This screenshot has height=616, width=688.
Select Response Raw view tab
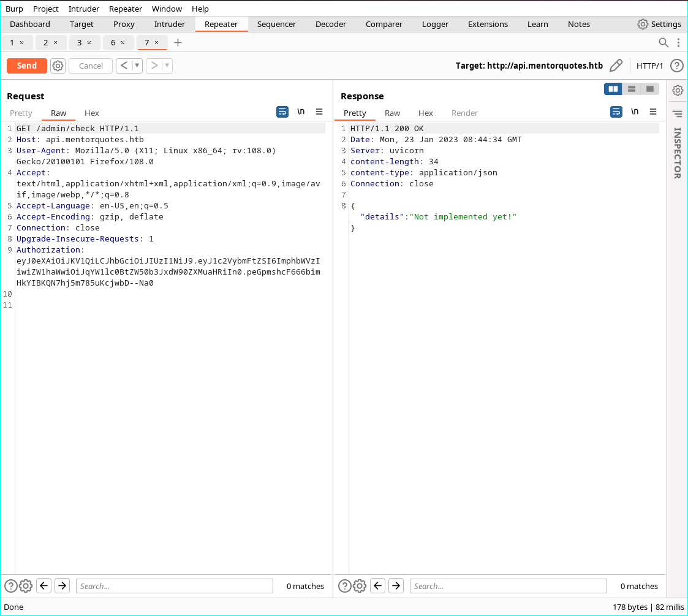392,113
